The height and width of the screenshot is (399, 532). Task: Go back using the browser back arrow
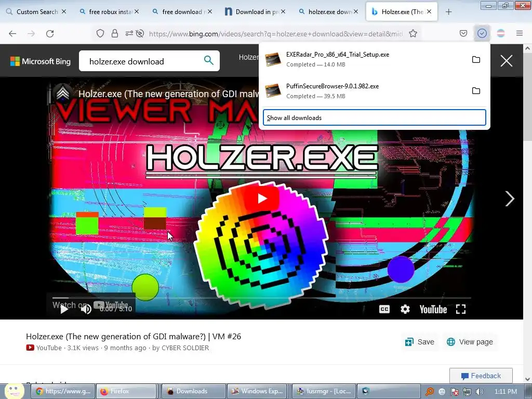(12, 34)
